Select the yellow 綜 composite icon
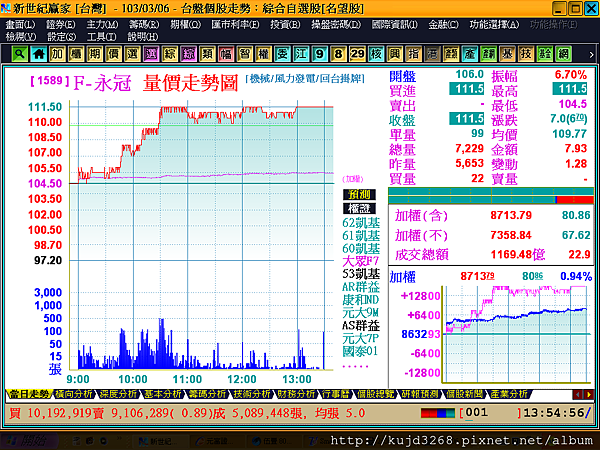Screen dimensions: 600x450 170,54
